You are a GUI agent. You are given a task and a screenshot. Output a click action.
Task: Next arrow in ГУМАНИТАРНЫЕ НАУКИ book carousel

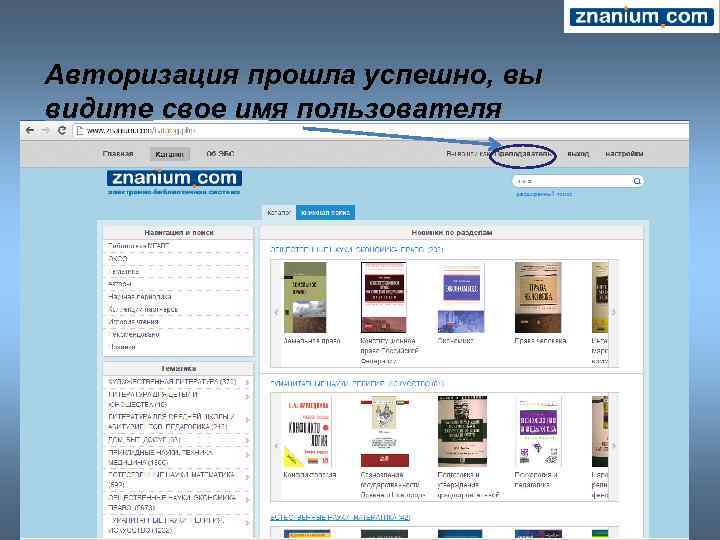click(x=613, y=445)
